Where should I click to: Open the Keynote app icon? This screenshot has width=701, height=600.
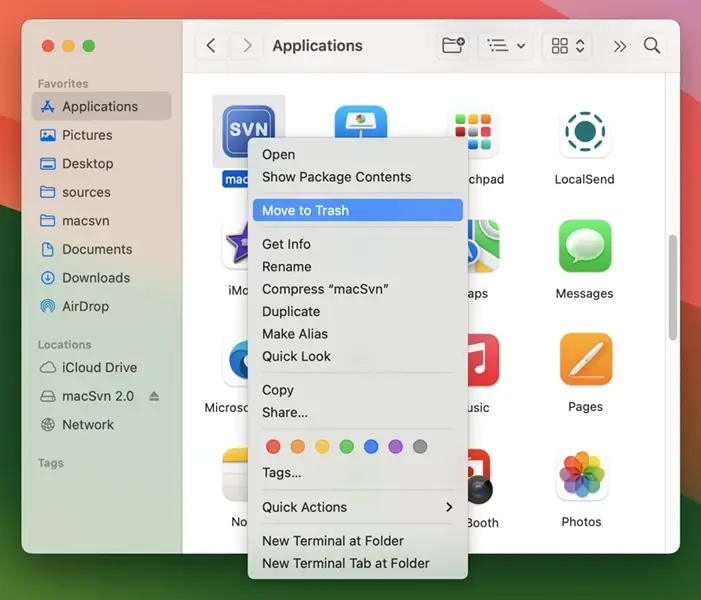(360, 121)
